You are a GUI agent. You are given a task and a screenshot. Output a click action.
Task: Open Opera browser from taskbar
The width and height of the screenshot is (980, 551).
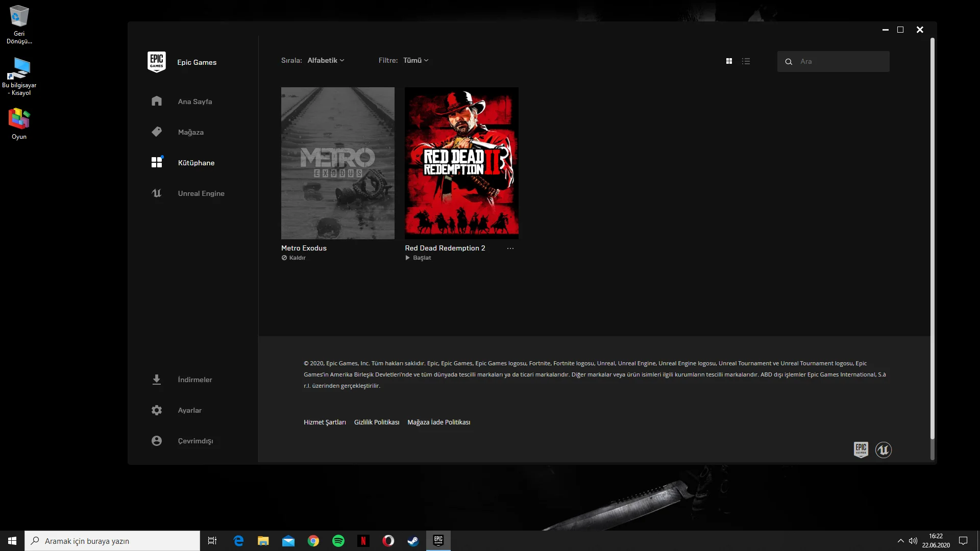coord(388,541)
